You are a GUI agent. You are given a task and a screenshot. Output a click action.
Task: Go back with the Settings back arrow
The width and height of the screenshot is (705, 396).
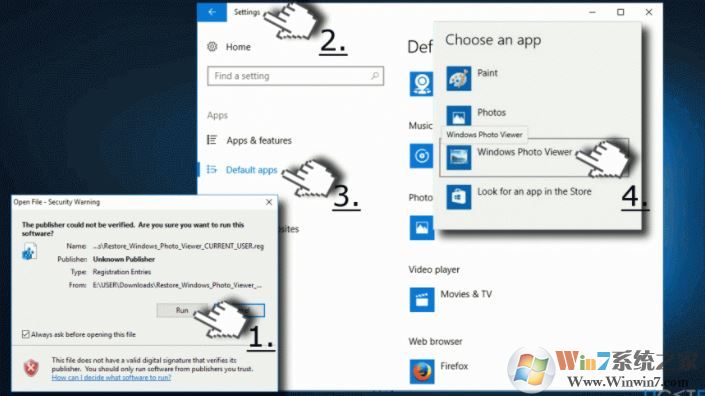point(212,12)
